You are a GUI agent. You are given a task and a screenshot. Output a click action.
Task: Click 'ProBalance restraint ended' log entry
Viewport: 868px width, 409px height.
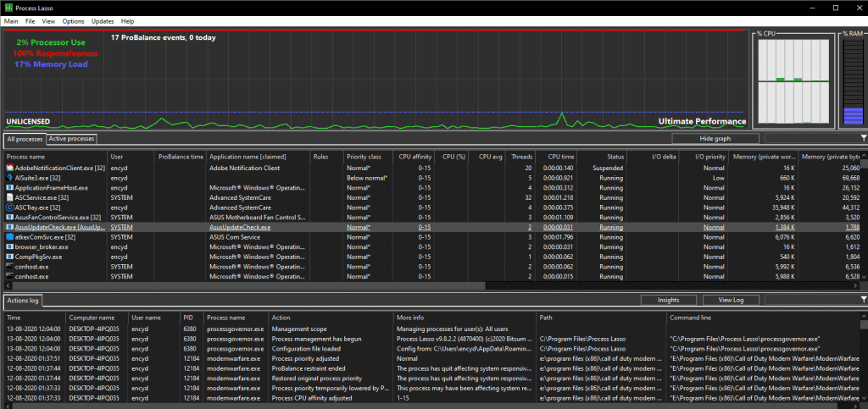(309, 368)
